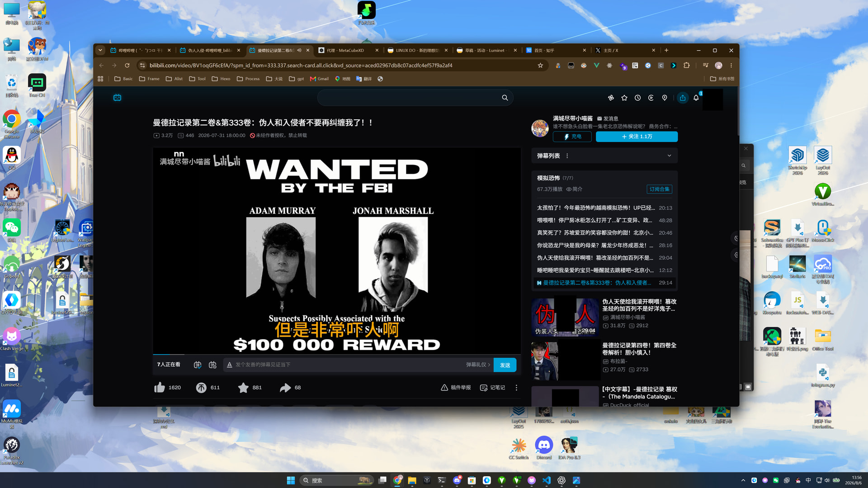
Task: Open danmaku display settings icon
Action: [x=212, y=365]
